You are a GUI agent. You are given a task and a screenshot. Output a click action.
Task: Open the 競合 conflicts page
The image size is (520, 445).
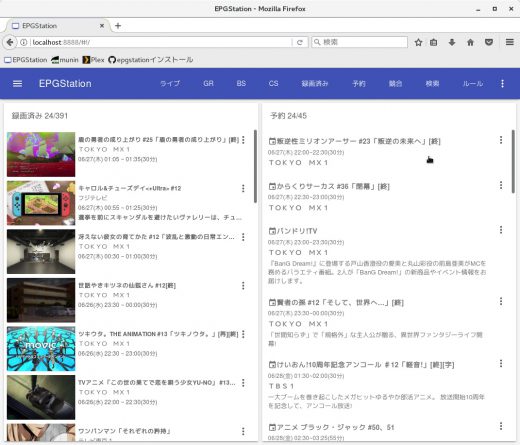click(x=395, y=84)
